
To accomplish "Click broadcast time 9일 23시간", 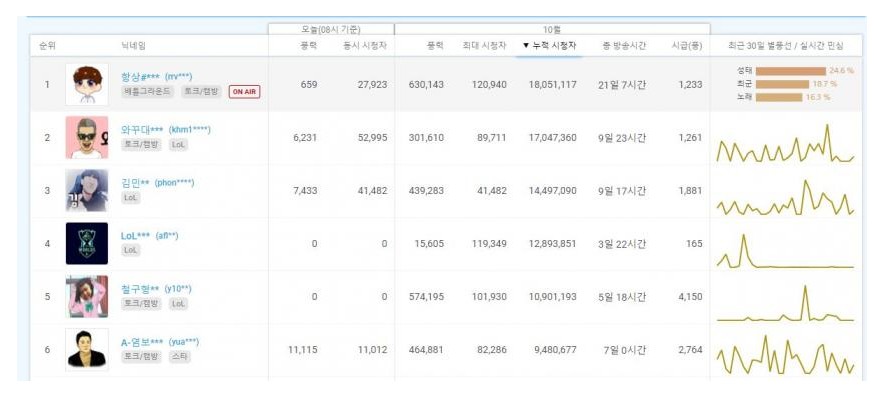I will pyautogui.click(x=622, y=138).
